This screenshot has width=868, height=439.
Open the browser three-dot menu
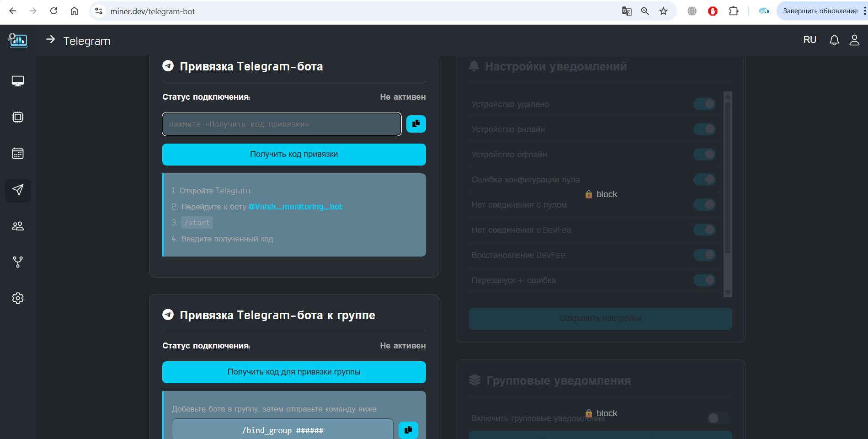click(x=864, y=11)
